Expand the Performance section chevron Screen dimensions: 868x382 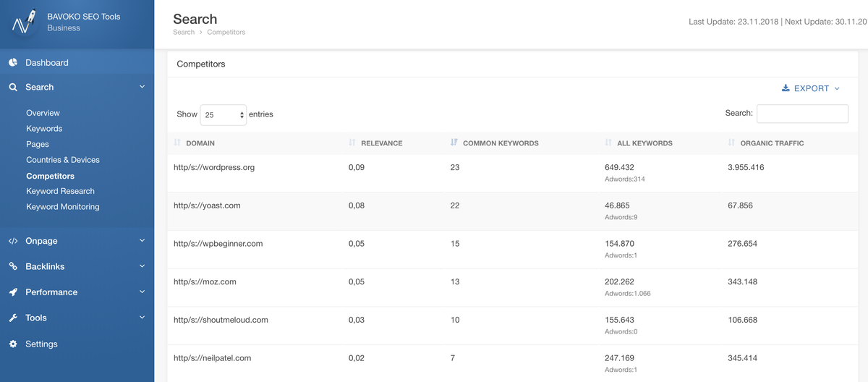142,292
